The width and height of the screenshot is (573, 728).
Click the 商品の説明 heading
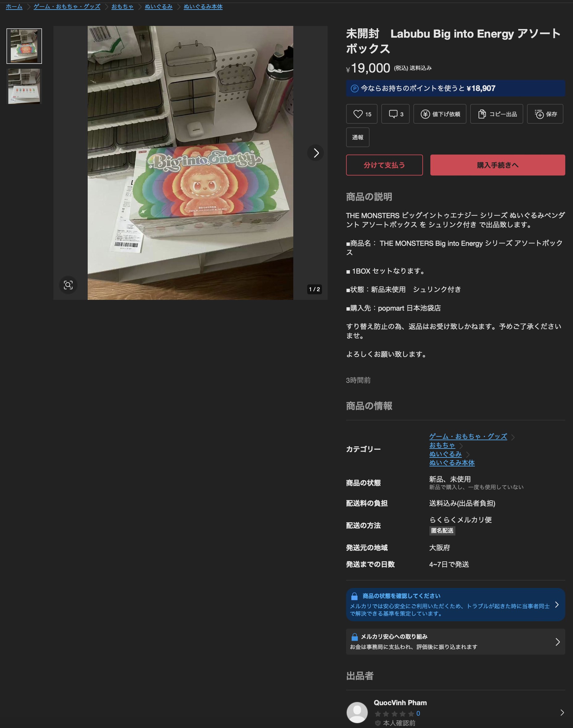369,197
